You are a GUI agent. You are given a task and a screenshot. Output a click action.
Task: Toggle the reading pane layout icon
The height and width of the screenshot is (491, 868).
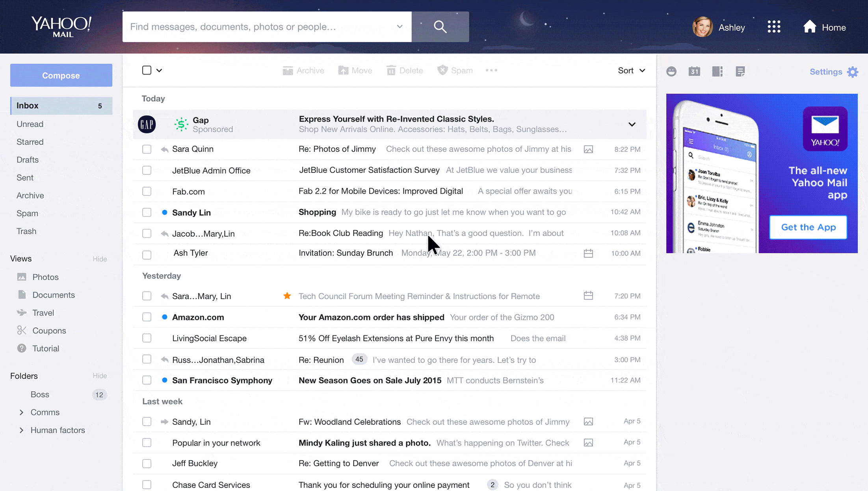click(717, 71)
